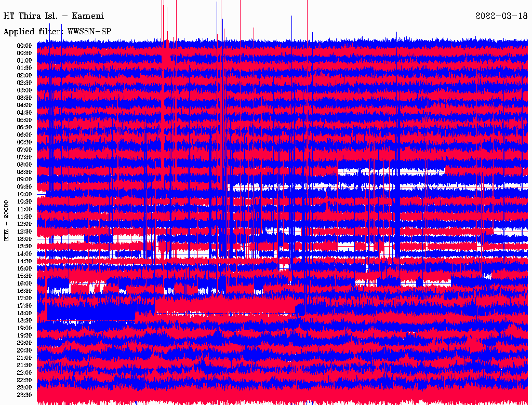The width and height of the screenshot is (532, 405).
Task: Select the 05:30 time row label
Action: coord(24,128)
